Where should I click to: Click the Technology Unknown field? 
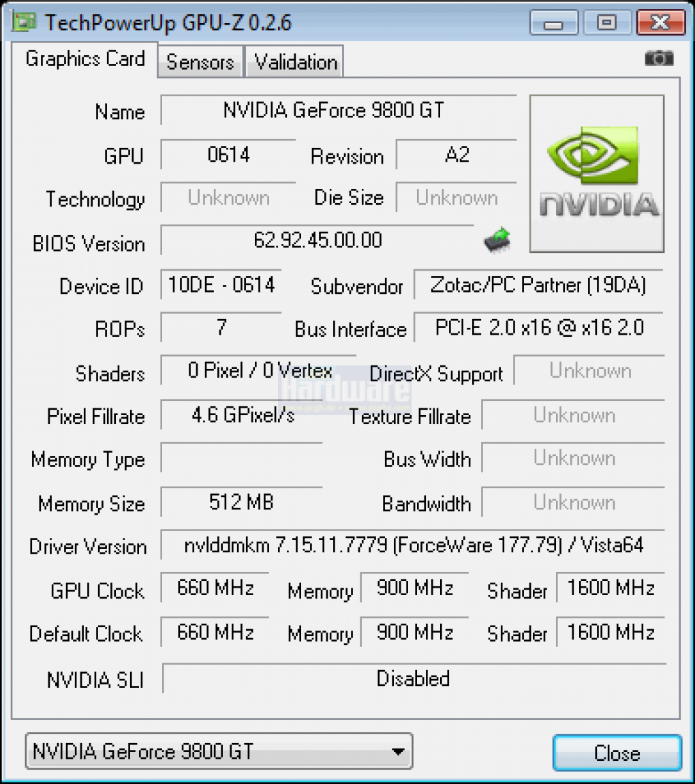(228, 198)
